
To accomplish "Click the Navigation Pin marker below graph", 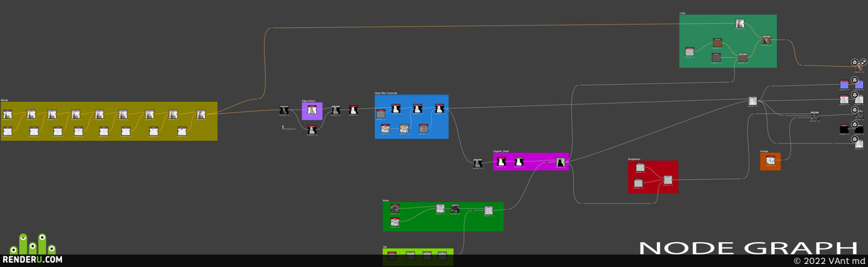I will 283,127.
